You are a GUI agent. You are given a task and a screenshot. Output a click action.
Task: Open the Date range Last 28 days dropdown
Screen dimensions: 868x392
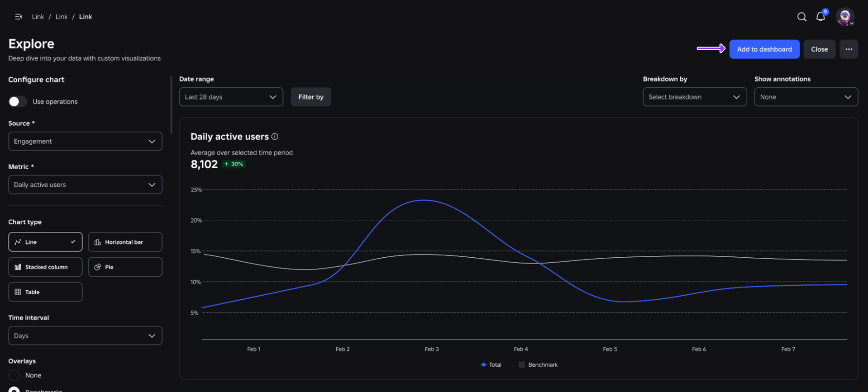click(231, 97)
